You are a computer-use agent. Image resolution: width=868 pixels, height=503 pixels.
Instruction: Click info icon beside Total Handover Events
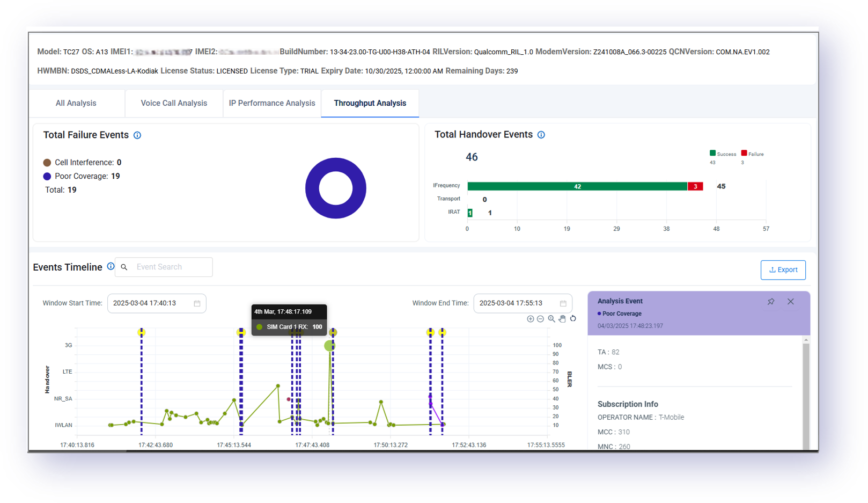coord(541,135)
